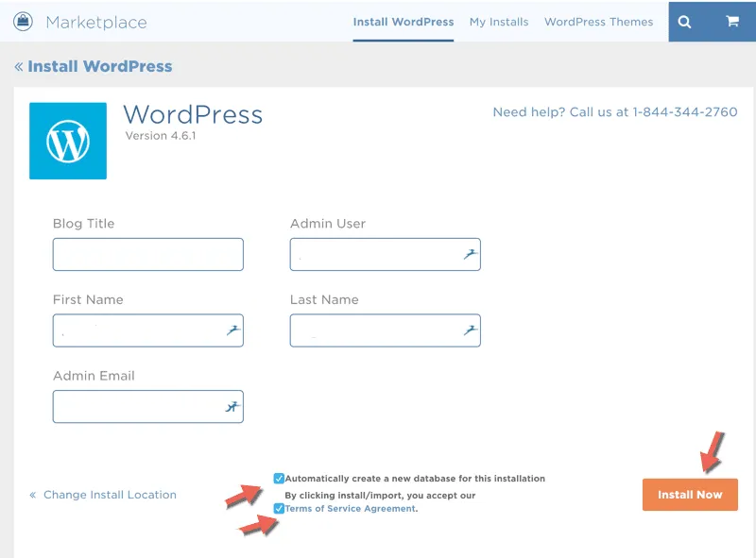Go to the WordPress Themes tab
Viewport: 756px width, 558px height.
point(598,22)
